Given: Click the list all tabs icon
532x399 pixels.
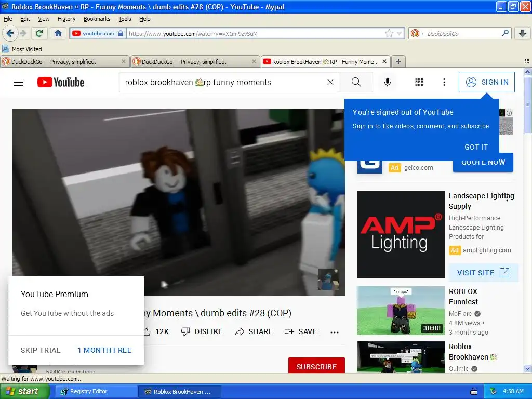Looking at the screenshot, I should click(x=527, y=61).
